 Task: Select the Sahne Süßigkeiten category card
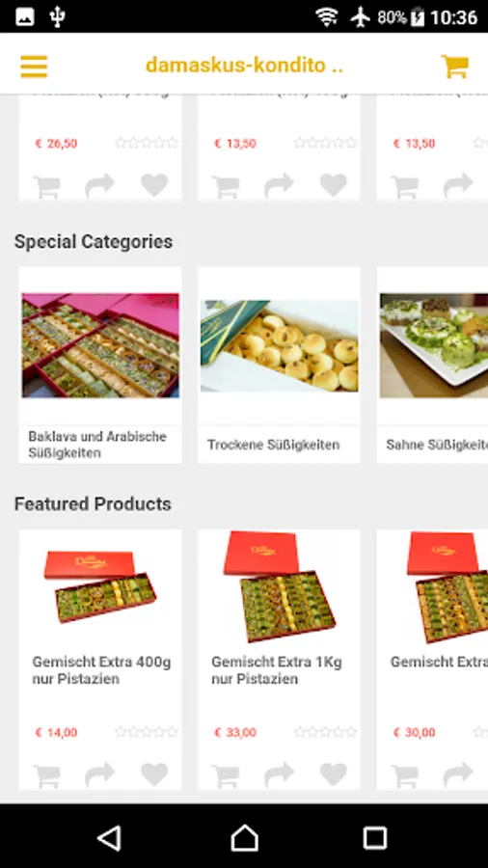[433, 366]
